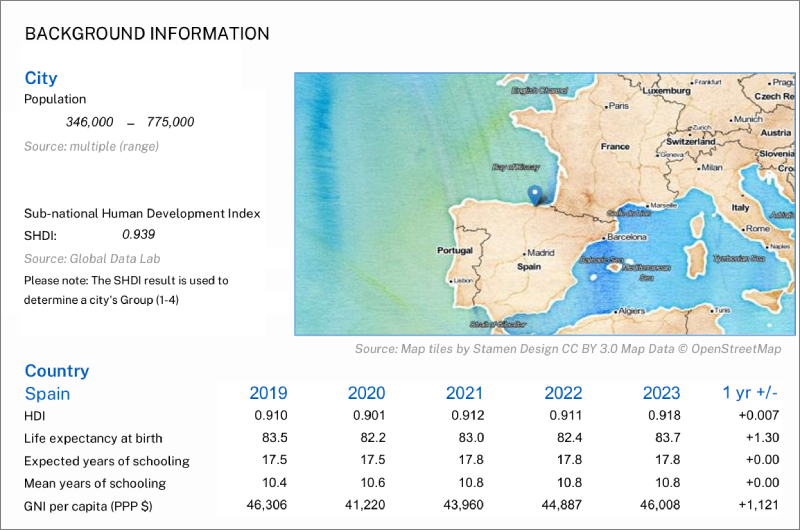Select the City section heading
Screen dimensions: 800x530
click(41, 78)
